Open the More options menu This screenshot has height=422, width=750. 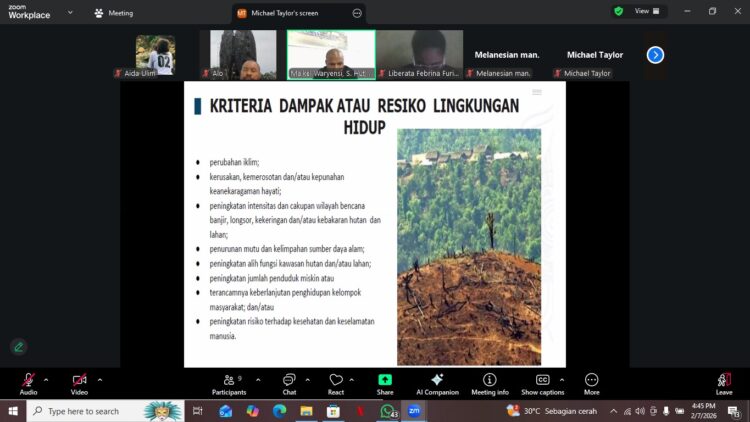pyautogui.click(x=592, y=384)
